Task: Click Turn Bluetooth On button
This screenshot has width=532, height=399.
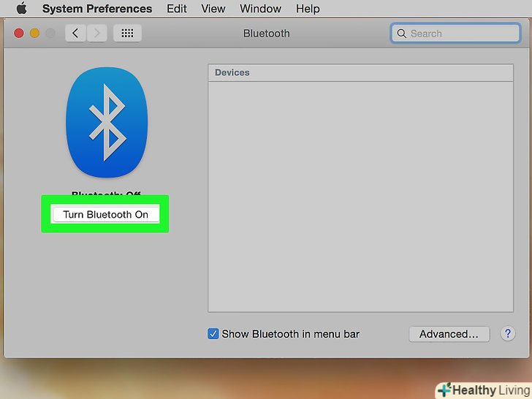Action: pyautogui.click(x=106, y=214)
